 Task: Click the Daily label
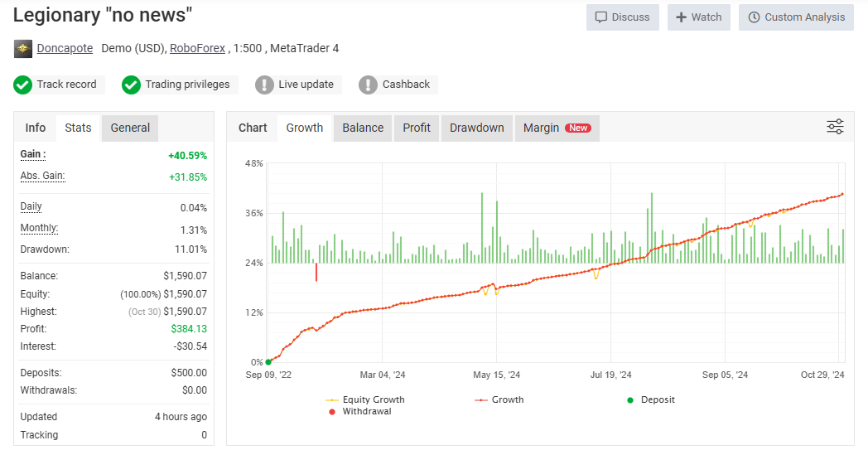pos(31,206)
